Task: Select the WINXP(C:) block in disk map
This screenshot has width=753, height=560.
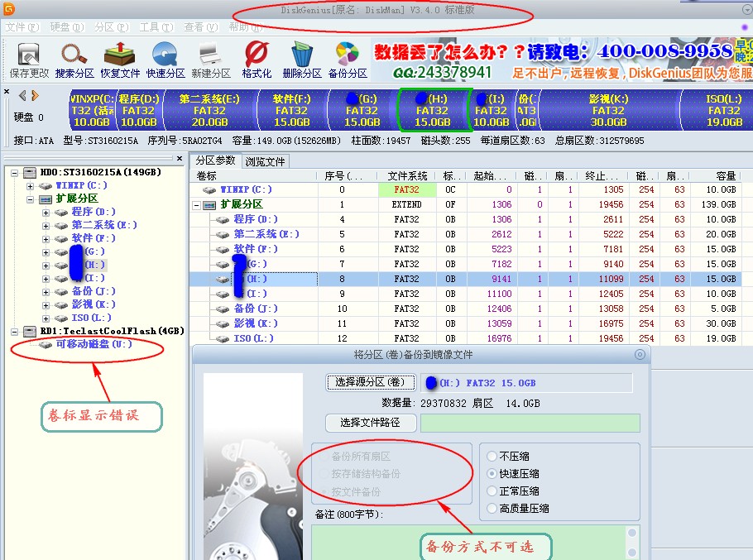Action: [91, 110]
